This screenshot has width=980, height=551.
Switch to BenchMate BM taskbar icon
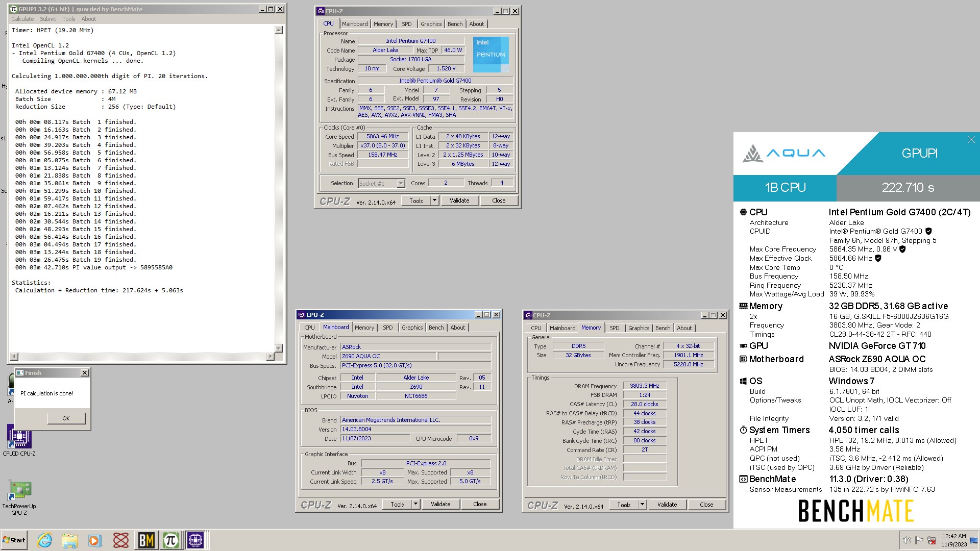146,540
